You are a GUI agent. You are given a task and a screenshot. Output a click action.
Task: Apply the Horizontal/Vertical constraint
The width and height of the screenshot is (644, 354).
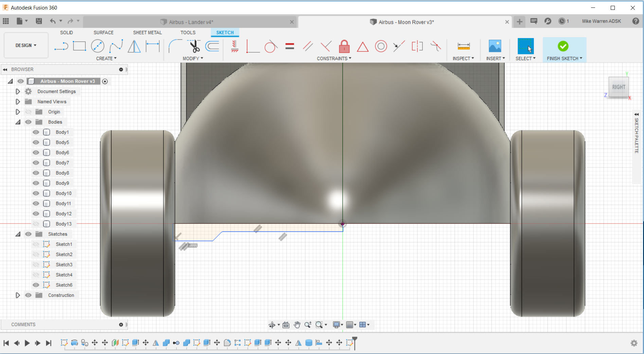[235, 46]
